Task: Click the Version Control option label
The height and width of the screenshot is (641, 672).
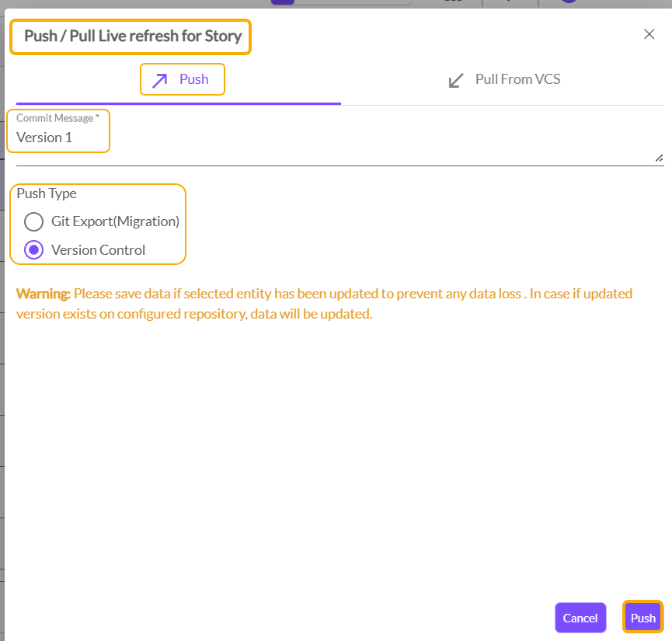Action: point(98,250)
